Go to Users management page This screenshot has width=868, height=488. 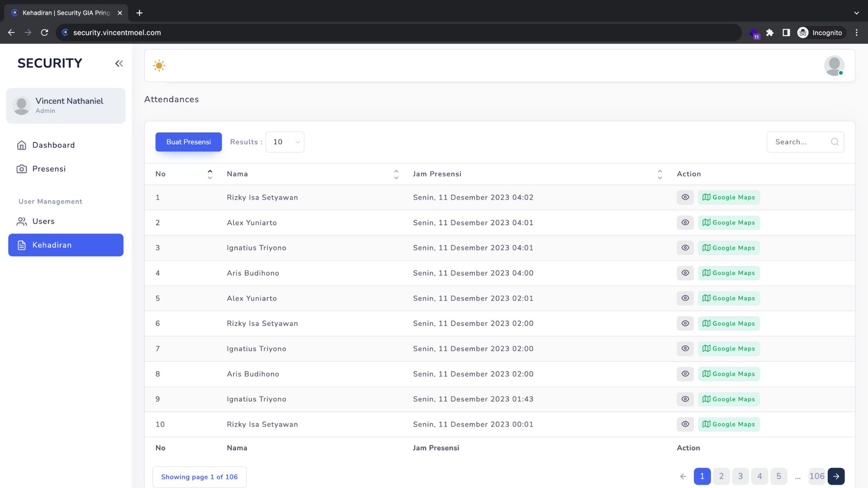click(43, 221)
